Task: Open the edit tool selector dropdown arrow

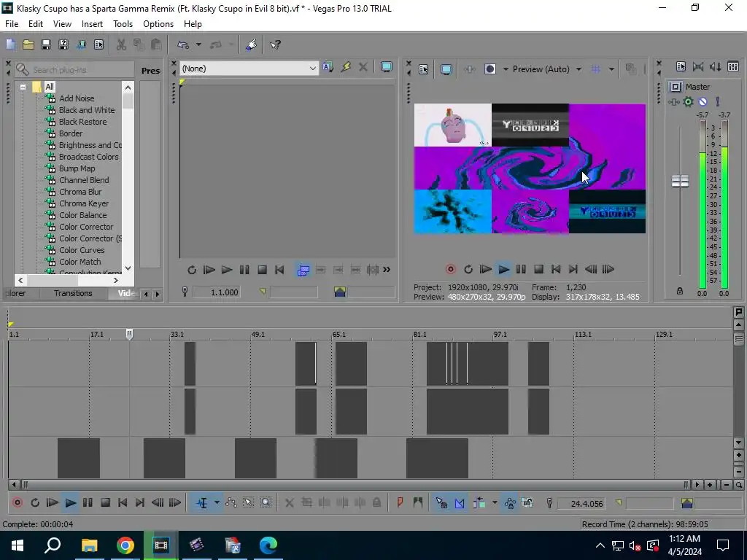Action: click(217, 503)
